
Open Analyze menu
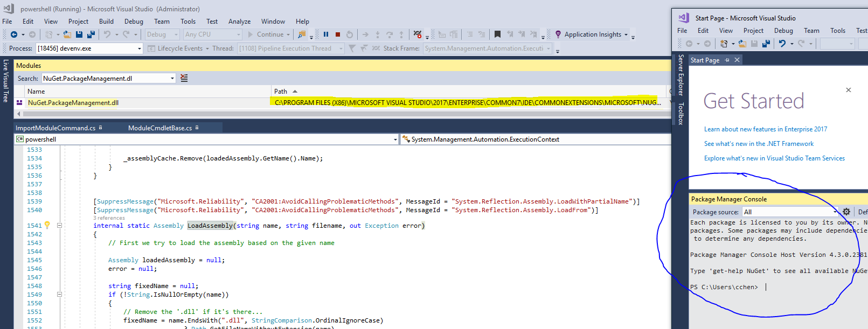(x=239, y=22)
